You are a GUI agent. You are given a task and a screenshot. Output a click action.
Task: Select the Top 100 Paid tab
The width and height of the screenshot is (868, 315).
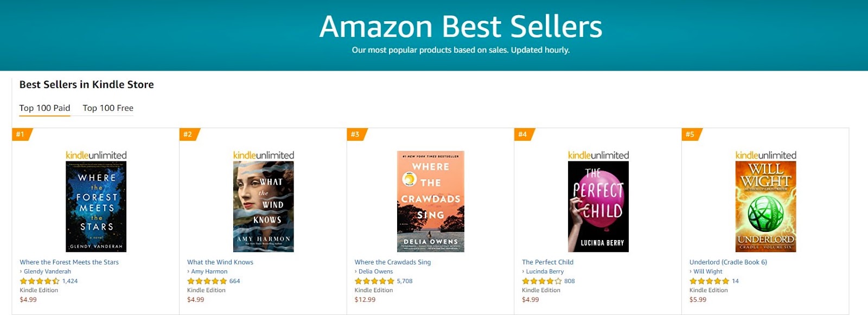(44, 108)
